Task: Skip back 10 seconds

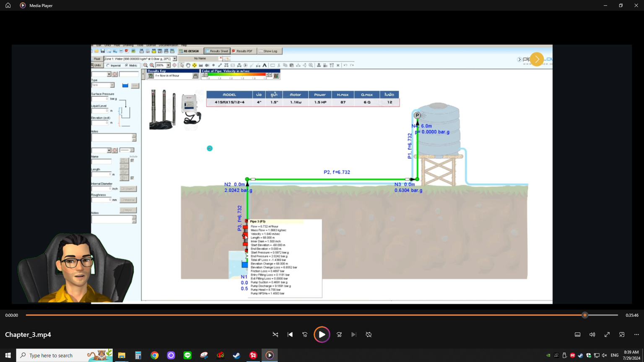Action: point(305,335)
